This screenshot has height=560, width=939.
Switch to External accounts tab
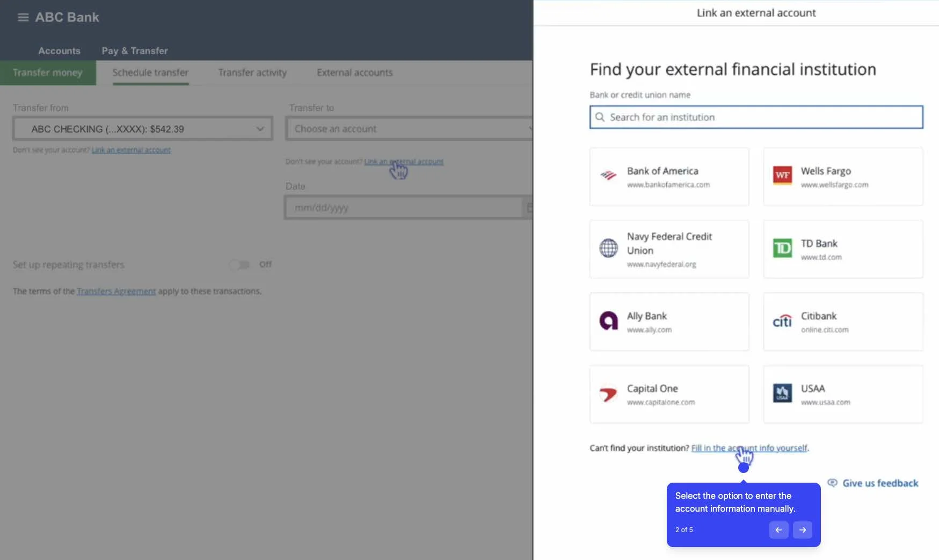point(354,72)
